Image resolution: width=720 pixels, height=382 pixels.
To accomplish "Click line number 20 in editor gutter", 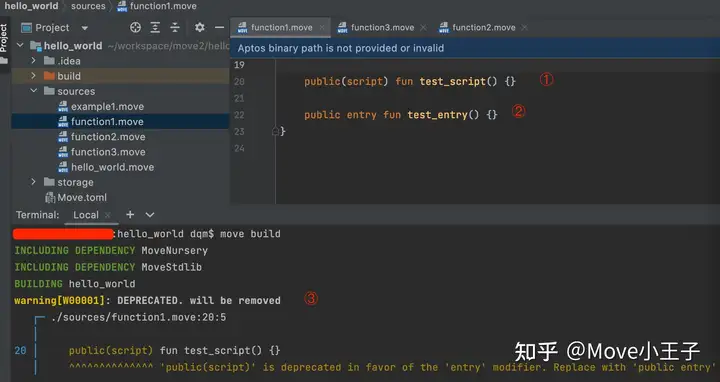I will click(239, 82).
